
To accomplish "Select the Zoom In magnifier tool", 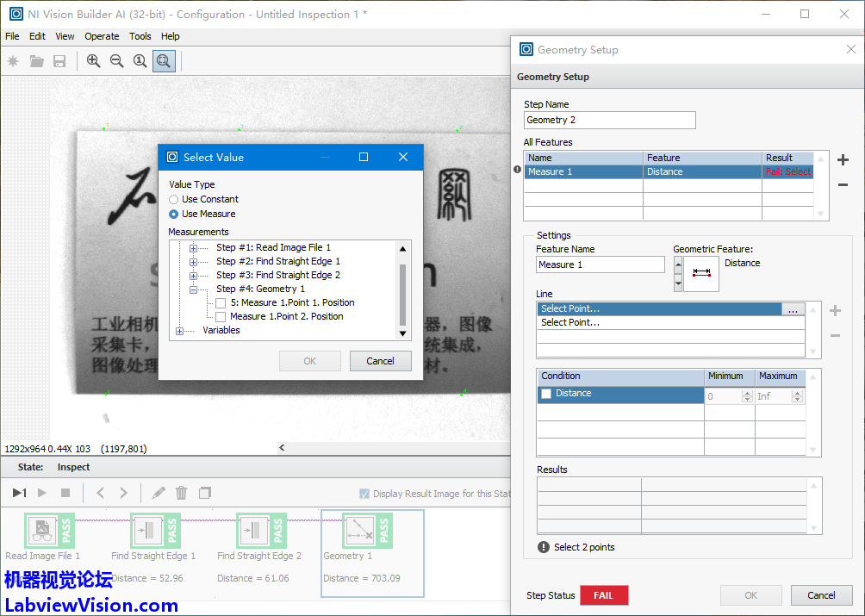I will pyautogui.click(x=94, y=61).
